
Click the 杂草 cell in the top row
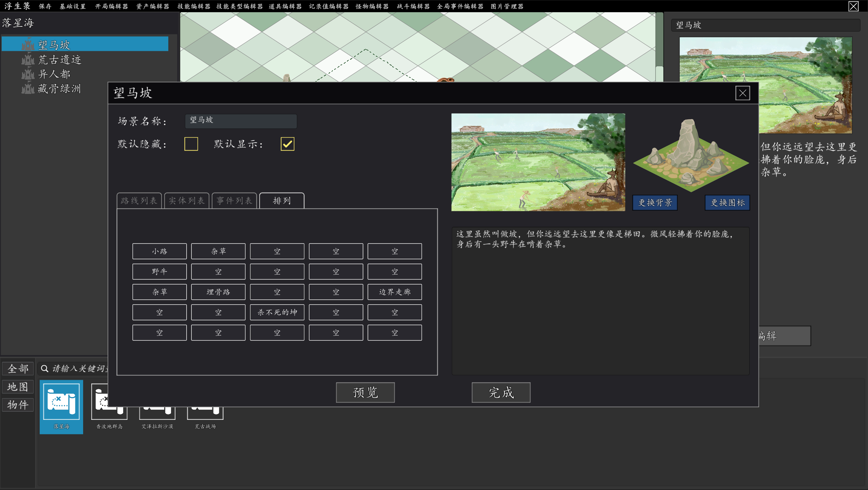pos(218,251)
